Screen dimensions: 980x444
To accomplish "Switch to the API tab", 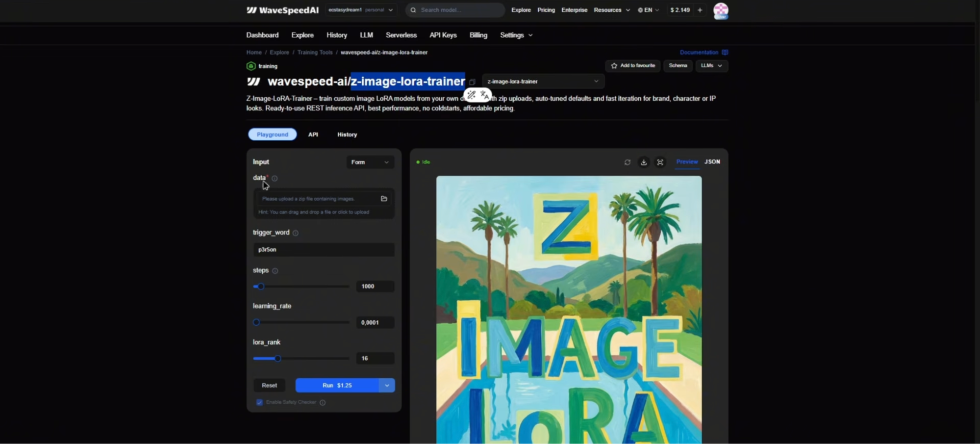I will [313, 134].
